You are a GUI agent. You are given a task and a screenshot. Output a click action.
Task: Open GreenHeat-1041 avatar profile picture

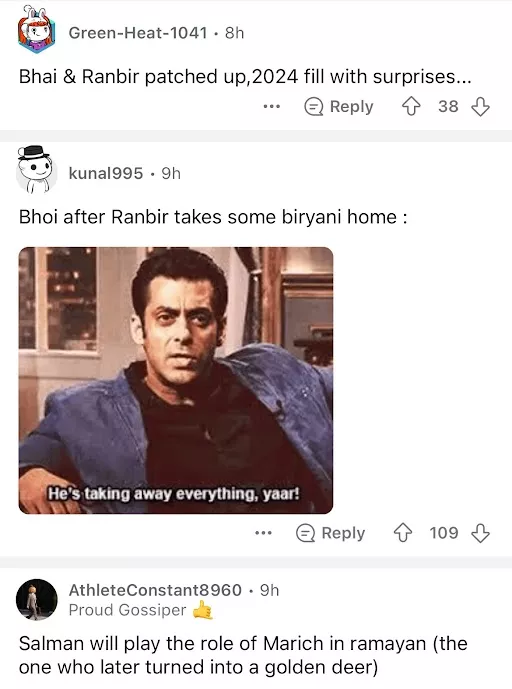click(x=36, y=30)
